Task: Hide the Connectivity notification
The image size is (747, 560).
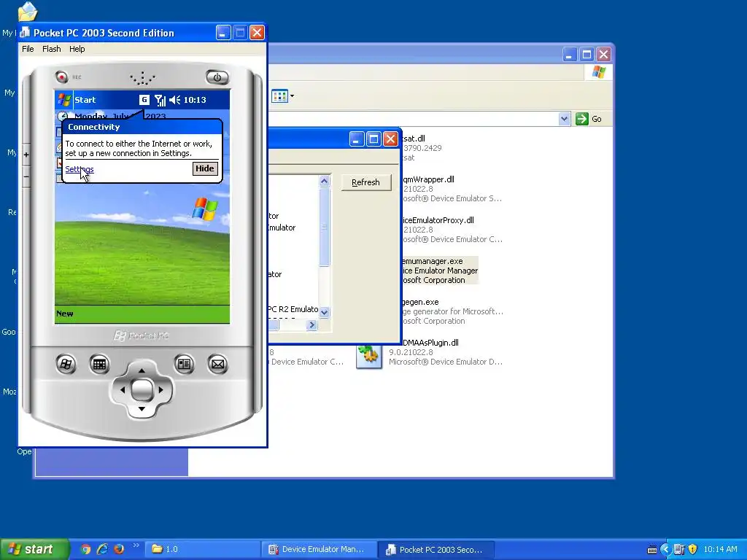Action: (205, 168)
